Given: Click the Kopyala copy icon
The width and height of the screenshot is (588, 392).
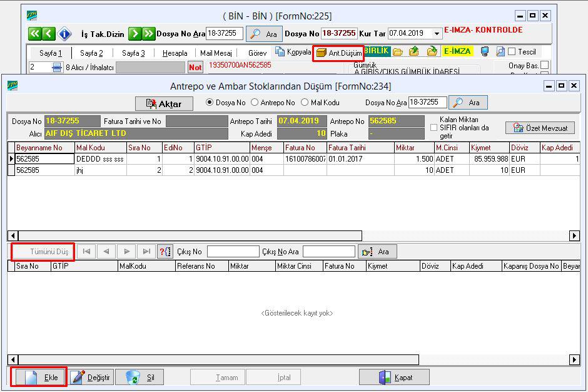Looking at the screenshot, I should [293, 52].
